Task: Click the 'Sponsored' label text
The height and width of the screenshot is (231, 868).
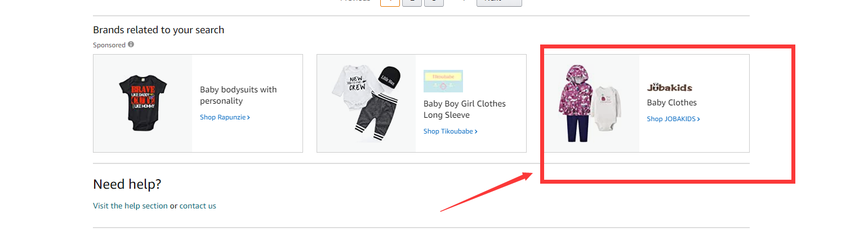Action: [x=109, y=45]
